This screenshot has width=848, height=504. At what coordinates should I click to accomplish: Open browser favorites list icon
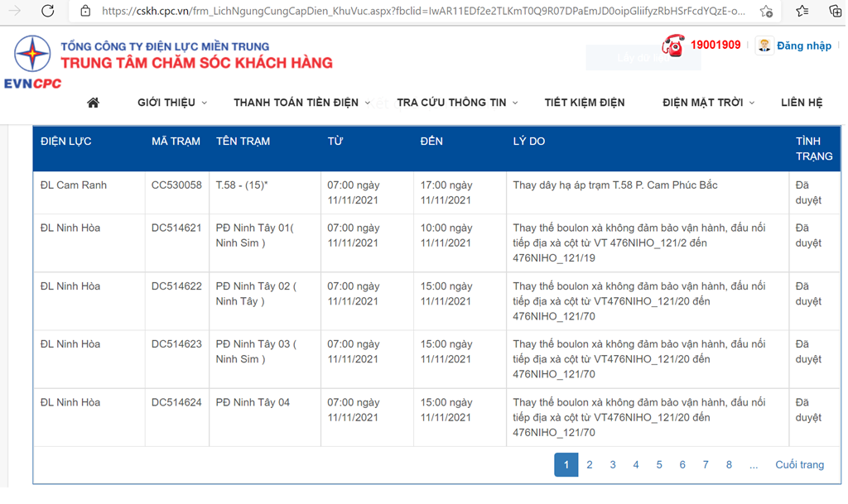(x=802, y=11)
